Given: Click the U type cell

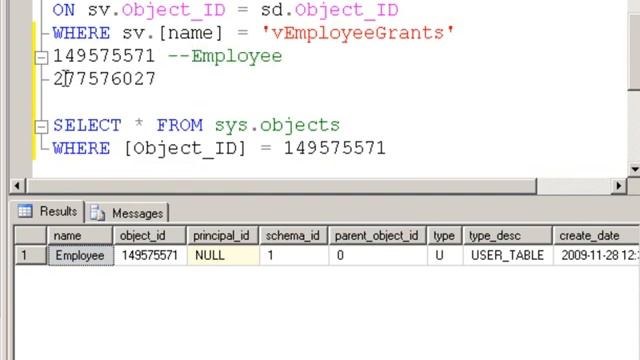Looking at the screenshot, I should pos(444,256).
